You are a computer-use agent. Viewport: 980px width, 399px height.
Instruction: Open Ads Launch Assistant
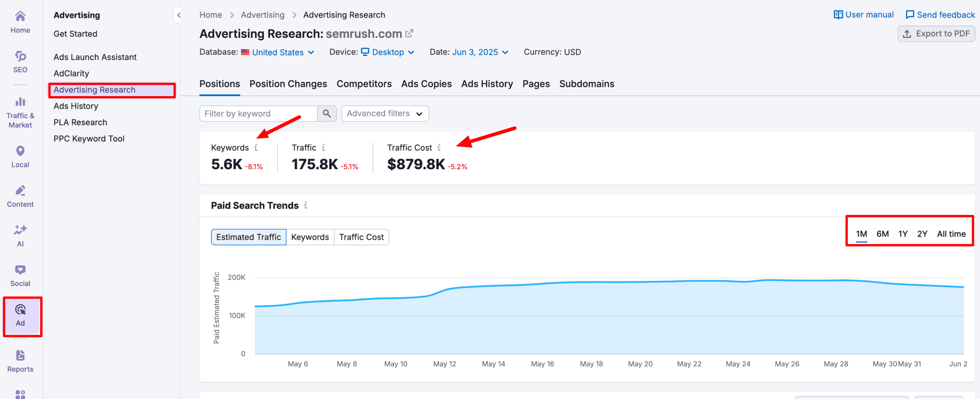95,57
